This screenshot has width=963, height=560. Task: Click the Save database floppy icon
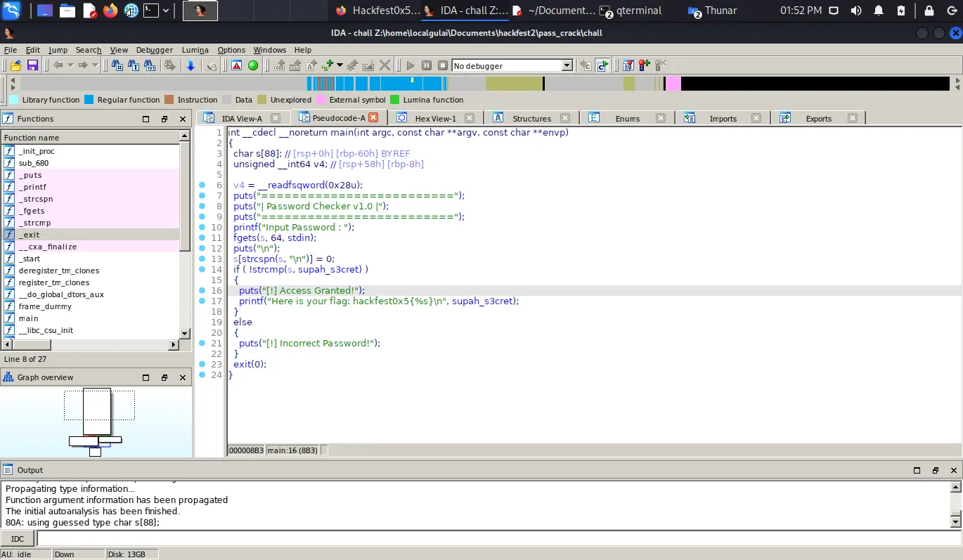pyautogui.click(x=32, y=65)
